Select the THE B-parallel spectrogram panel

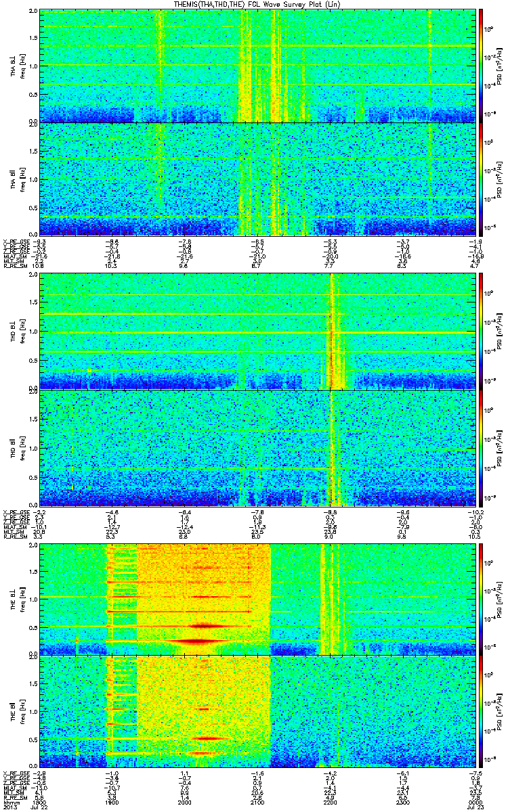pyautogui.click(x=257, y=712)
